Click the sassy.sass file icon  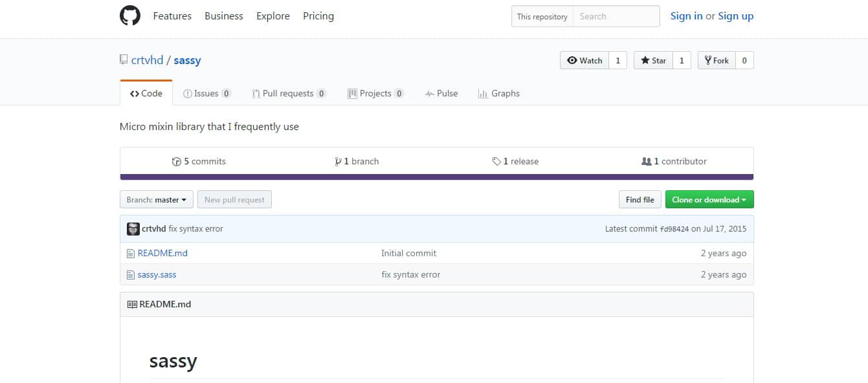131,274
